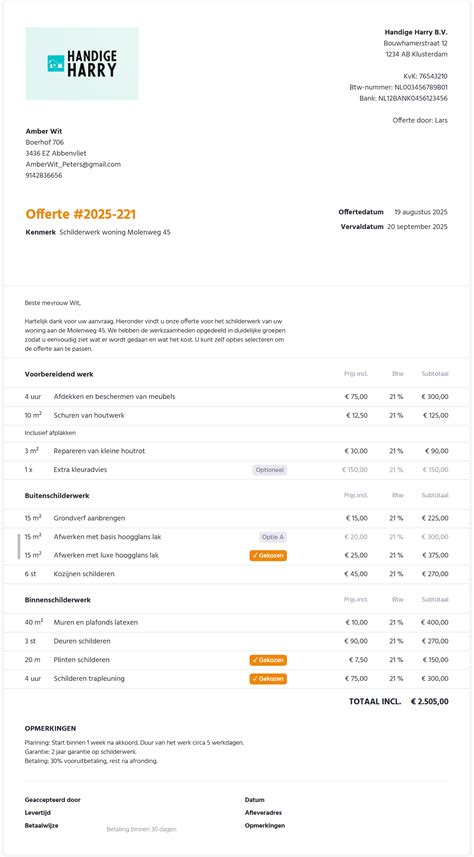
Task: Click the Betaalwijze label
Action: (x=42, y=826)
